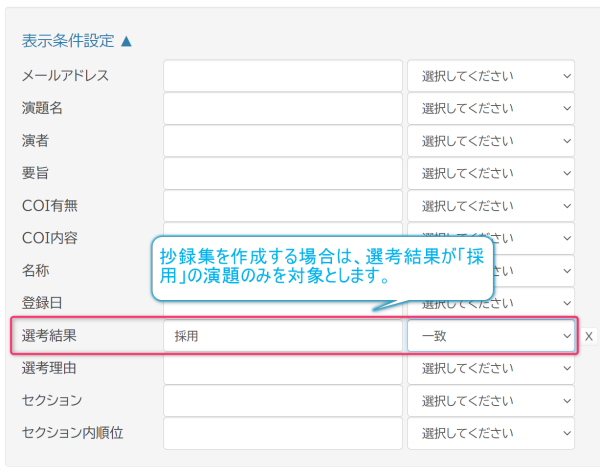The height and width of the screenshot is (471, 600).
Task: Select the COI有無 text input field
Action: 283,206
